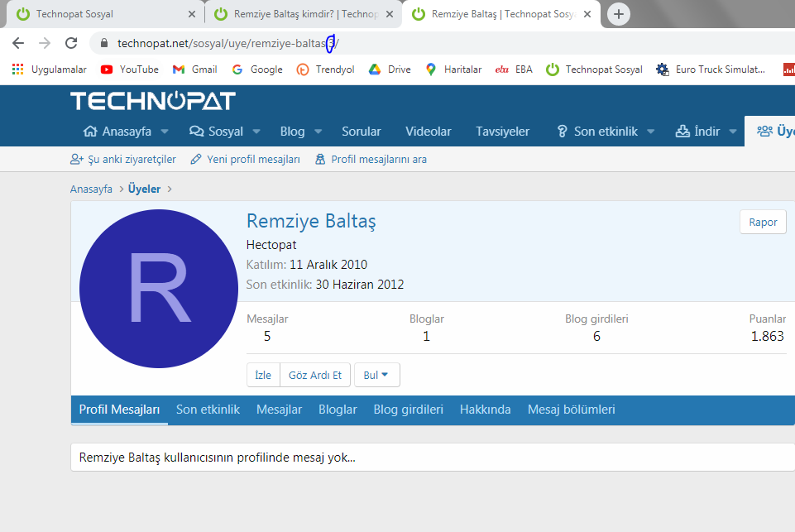Open Şu anki ziyaretçiler link
This screenshot has height=532, width=795.
tap(123, 159)
